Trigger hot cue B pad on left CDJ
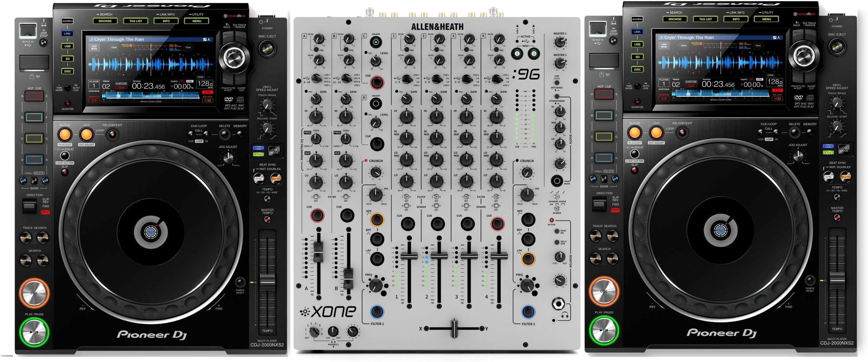The height and width of the screenshot is (362, 868). [34, 117]
